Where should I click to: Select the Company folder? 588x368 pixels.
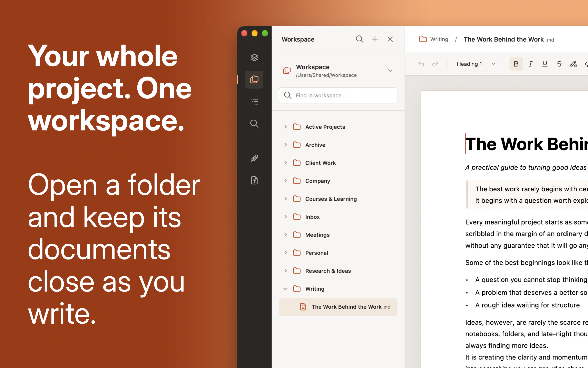[x=338, y=181]
